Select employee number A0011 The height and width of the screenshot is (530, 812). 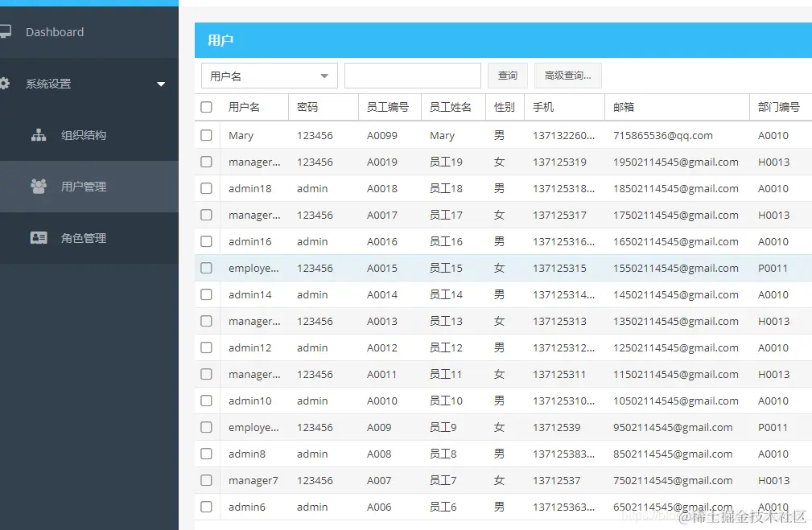click(x=381, y=374)
